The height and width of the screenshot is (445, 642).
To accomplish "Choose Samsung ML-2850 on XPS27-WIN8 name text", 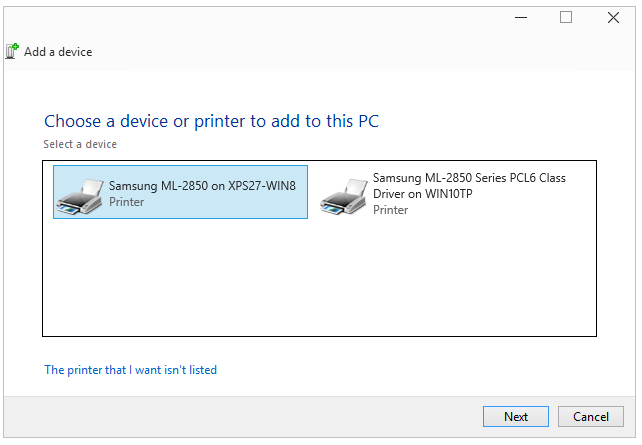I will click(x=202, y=186).
